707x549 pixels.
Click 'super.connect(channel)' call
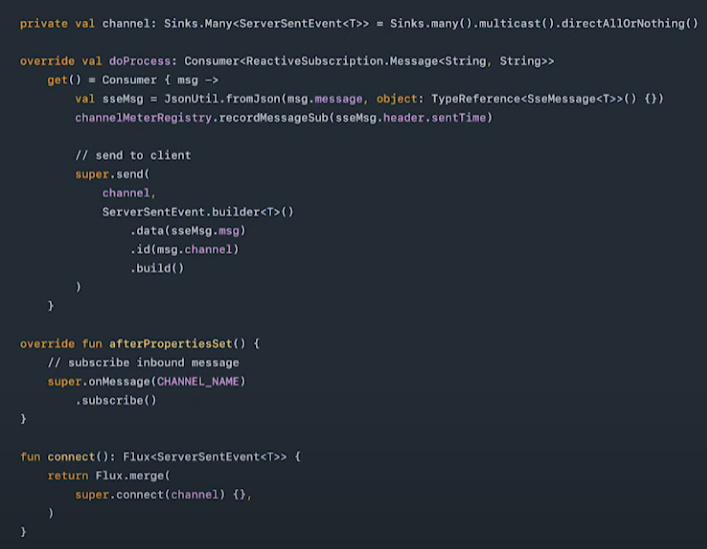tap(150, 495)
